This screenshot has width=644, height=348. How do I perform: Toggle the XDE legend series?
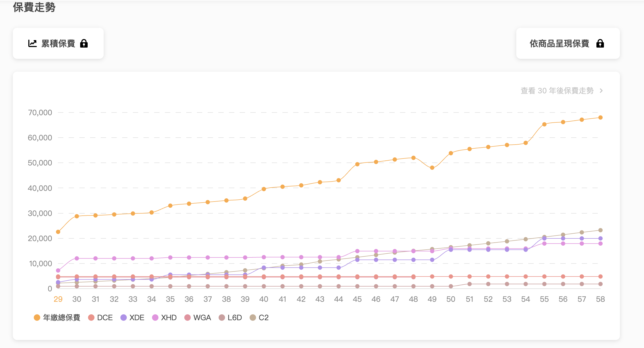tap(137, 318)
